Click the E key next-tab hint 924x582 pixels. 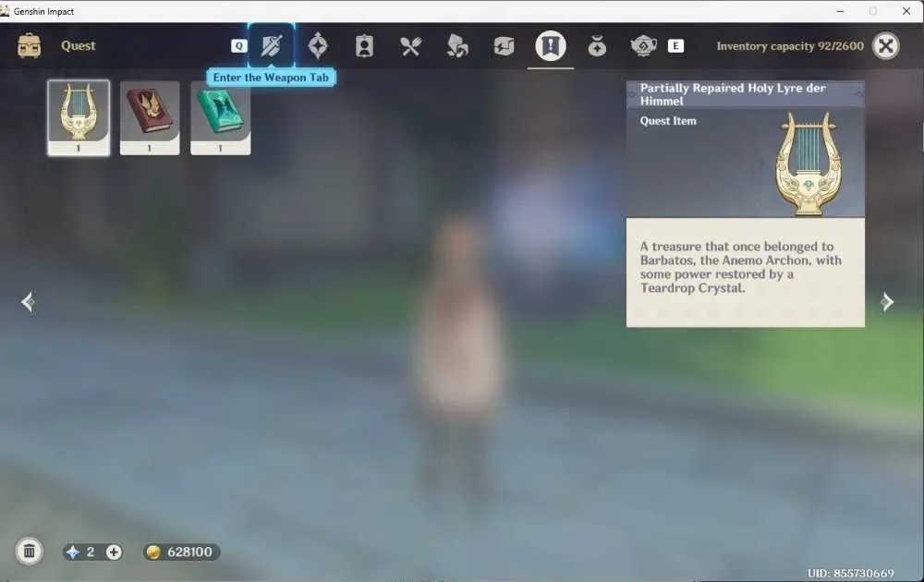click(x=676, y=46)
